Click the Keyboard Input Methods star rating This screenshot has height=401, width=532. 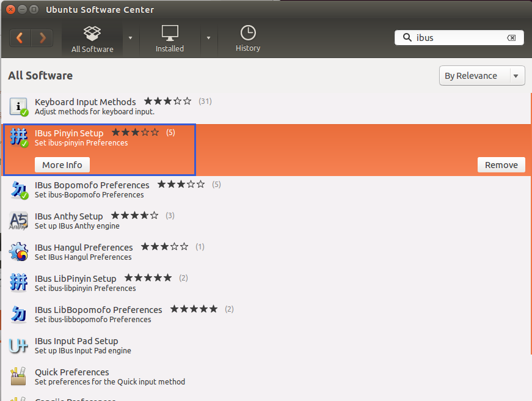tap(167, 101)
